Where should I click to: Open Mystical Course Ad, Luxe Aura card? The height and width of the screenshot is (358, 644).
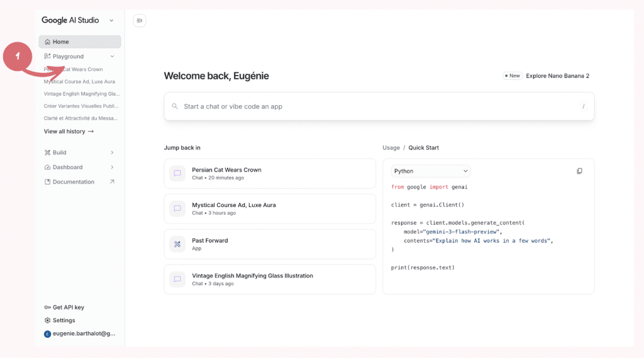(x=270, y=209)
